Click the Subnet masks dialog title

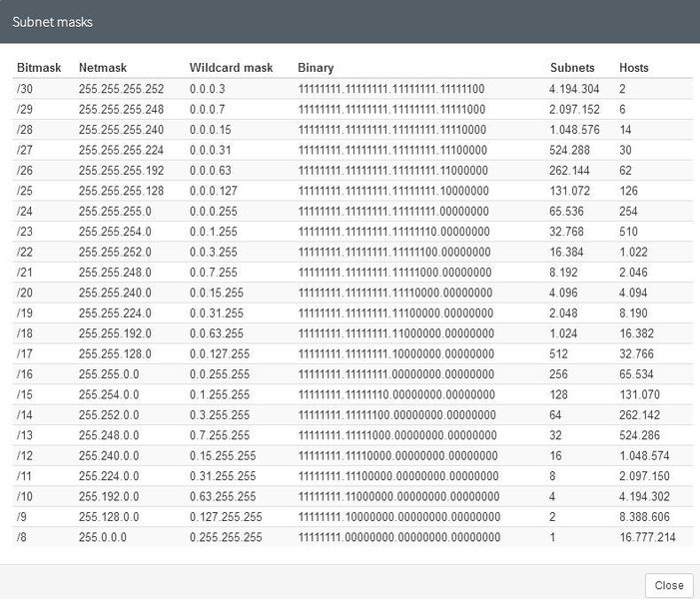pyautogui.click(x=52, y=22)
